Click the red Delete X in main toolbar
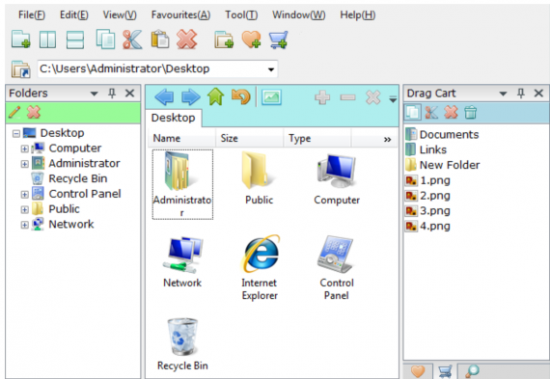 187,39
